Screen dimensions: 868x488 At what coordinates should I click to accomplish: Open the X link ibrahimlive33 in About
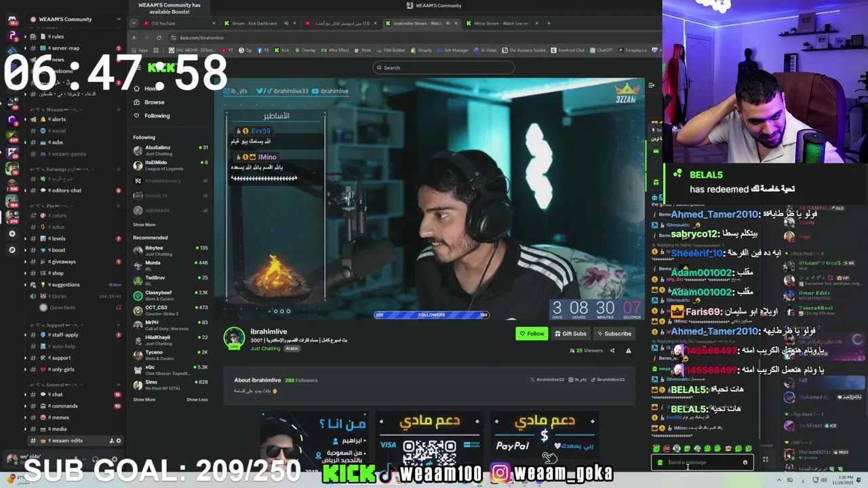tap(547, 380)
